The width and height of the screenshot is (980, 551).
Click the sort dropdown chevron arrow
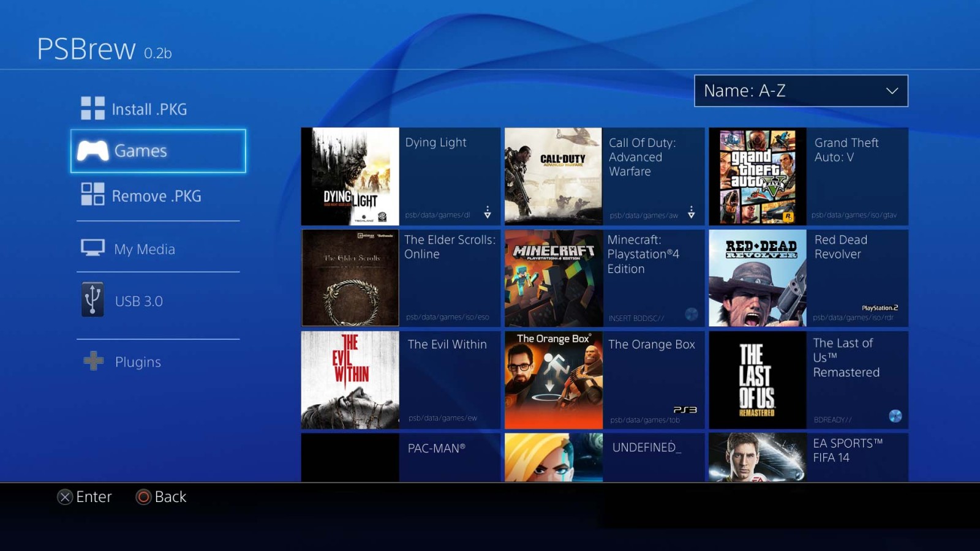click(x=892, y=91)
